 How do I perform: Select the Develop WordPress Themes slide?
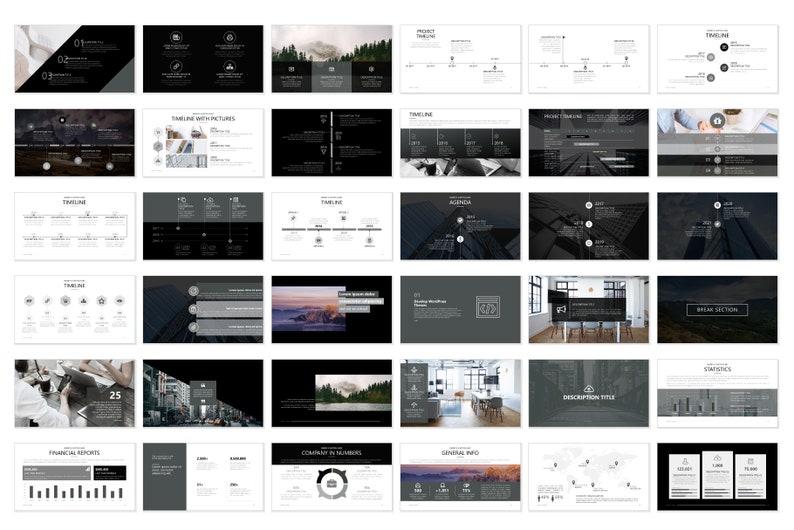[x=460, y=310]
